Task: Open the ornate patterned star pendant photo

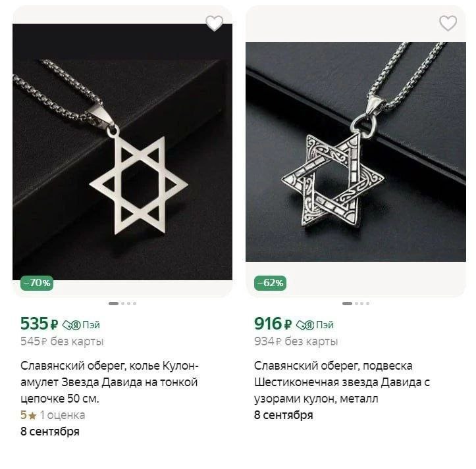Action: coord(356,152)
